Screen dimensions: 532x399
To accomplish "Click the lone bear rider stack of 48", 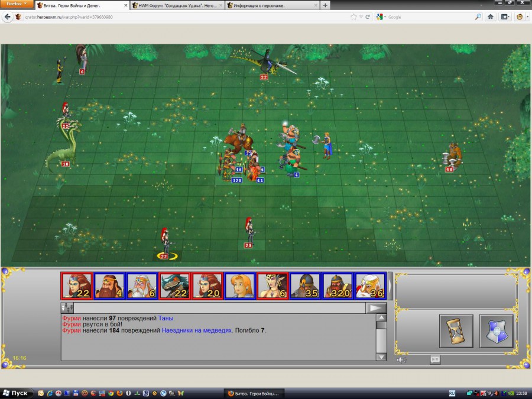I will pyautogui.click(x=453, y=157).
